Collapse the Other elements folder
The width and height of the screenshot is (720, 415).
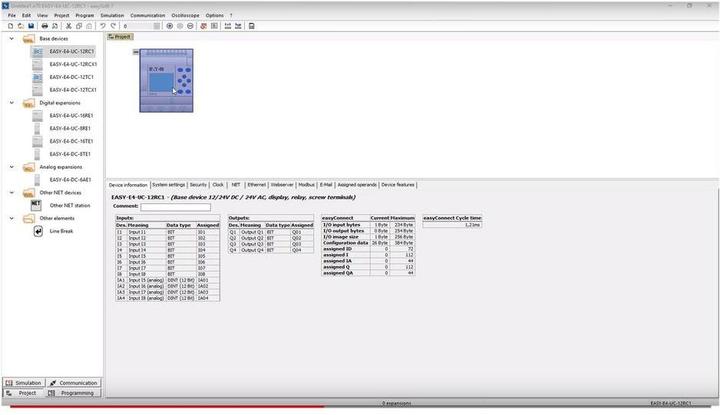click(12, 219)
